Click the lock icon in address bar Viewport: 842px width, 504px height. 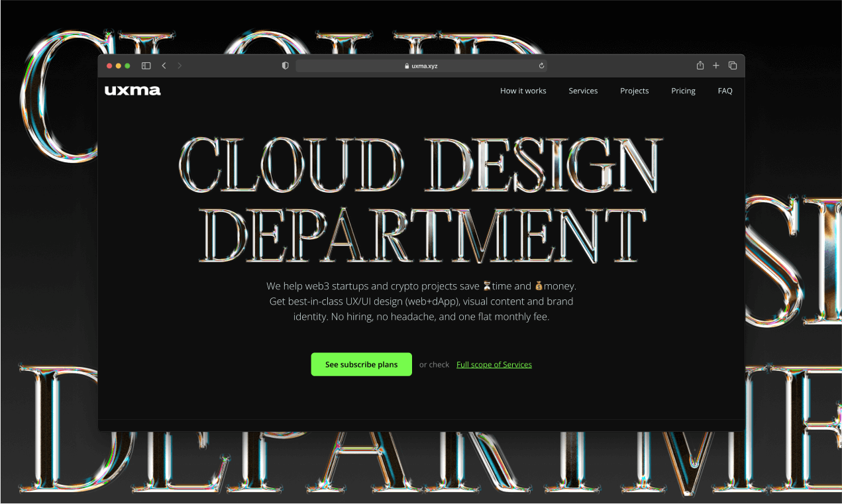pos(407,66)
